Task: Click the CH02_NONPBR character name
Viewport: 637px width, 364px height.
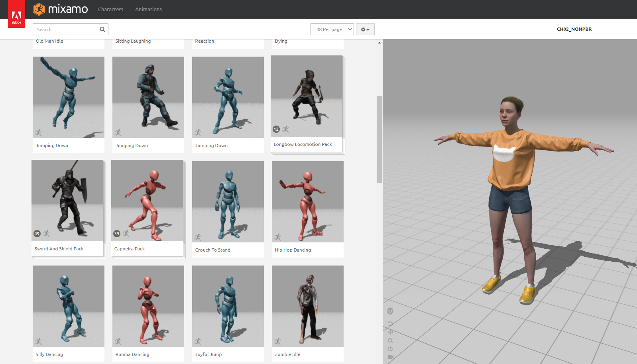Action: coord(574,29)
